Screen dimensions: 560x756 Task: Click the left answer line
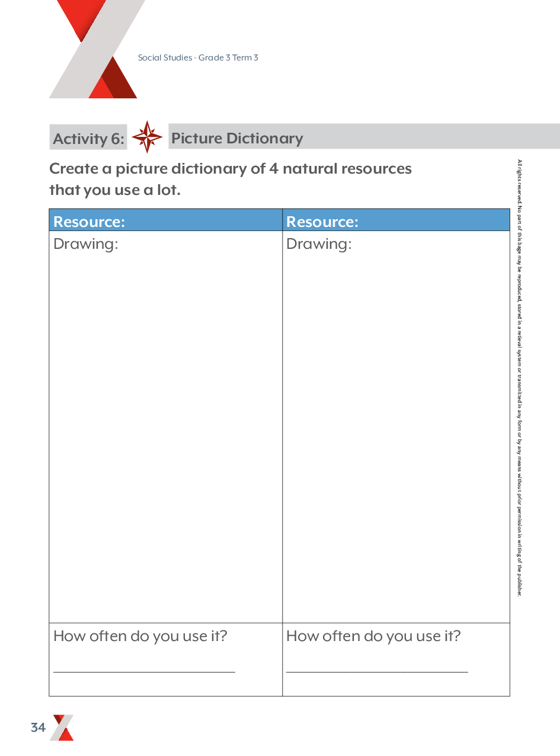click(x=144, y=671)
